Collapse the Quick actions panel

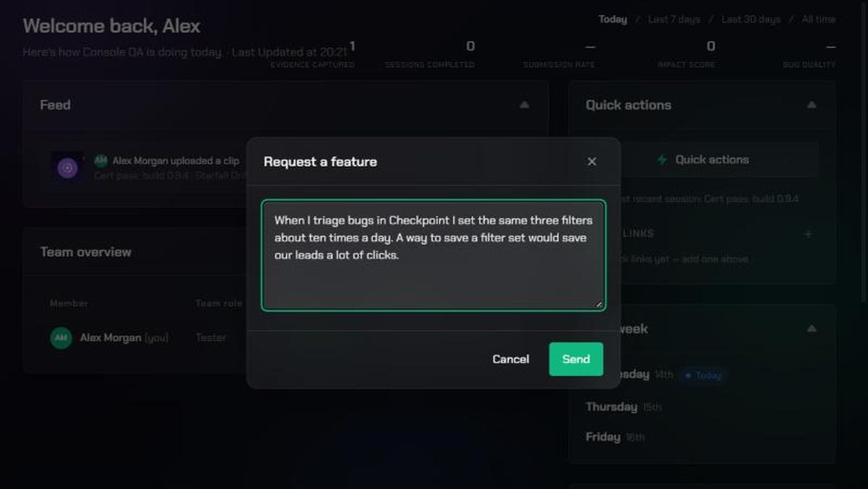(812, 105)
